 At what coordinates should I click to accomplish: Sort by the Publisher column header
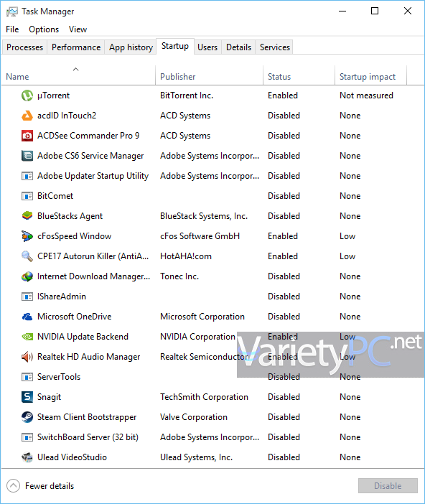210,75
